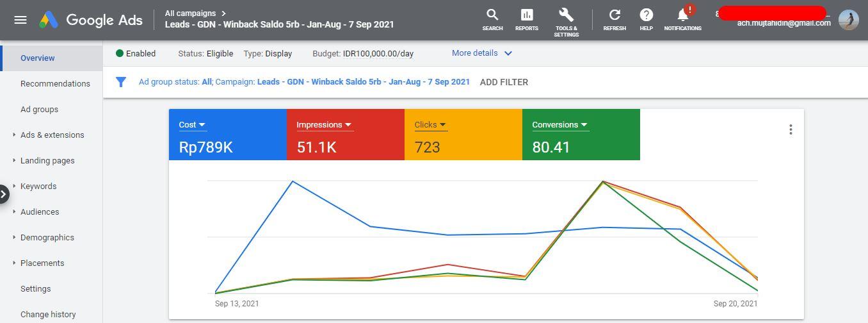Go to Recommendations in sidebar
The image size is (868, 323).
55,83
